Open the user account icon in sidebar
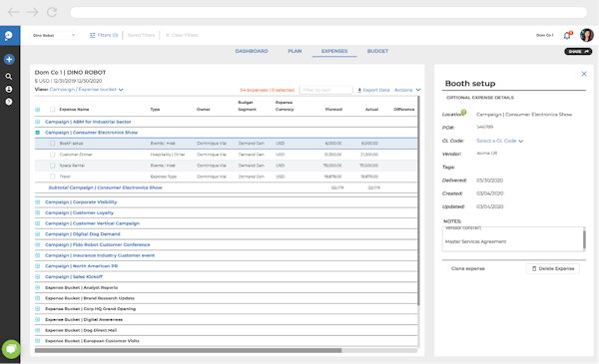Viewport: 599px width, 364px height. click(x=9, y=90)
